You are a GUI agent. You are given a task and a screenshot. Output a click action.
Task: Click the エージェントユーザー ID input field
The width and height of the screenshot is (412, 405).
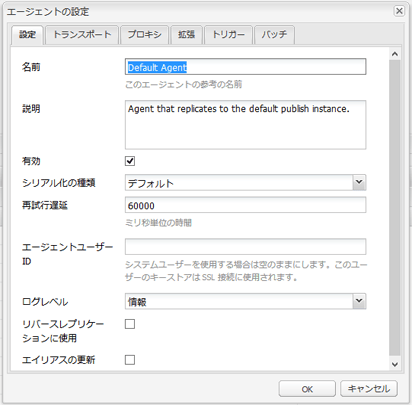pyautogui.click(x=245, y=247)
